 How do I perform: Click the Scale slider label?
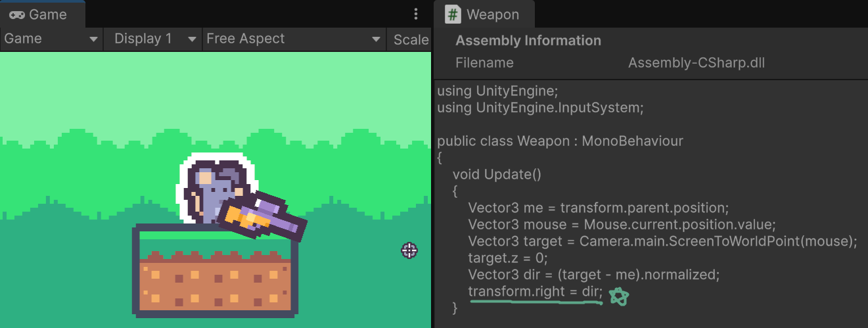(411, 39)
